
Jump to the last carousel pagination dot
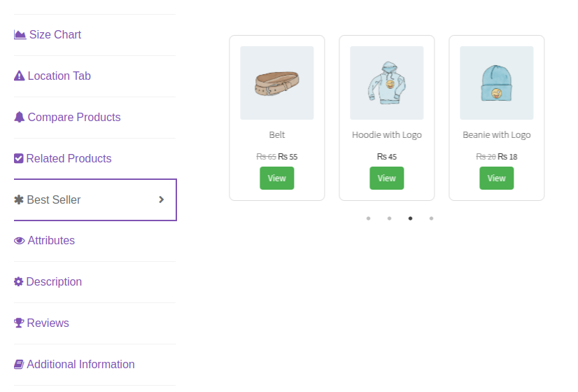click(431, 218)
